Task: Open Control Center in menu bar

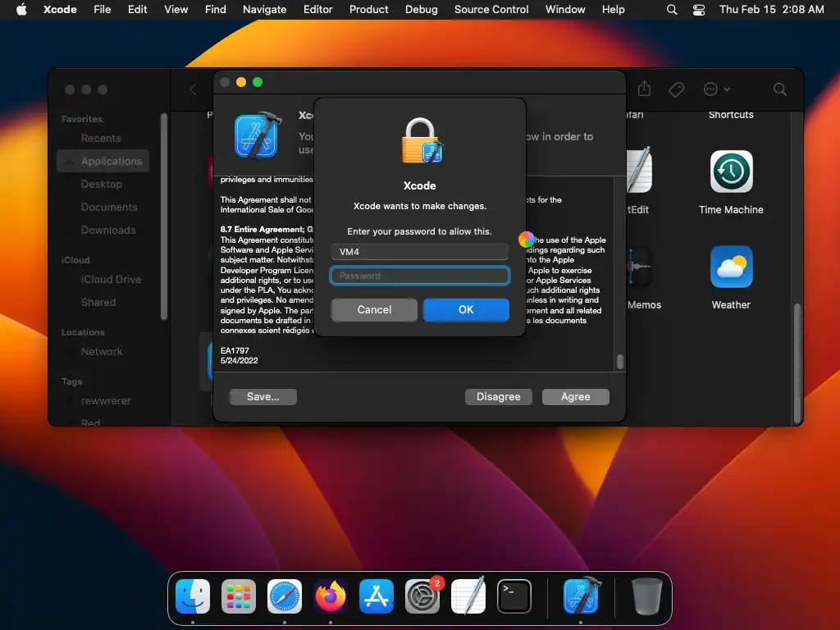Action: tap(699, 9)
